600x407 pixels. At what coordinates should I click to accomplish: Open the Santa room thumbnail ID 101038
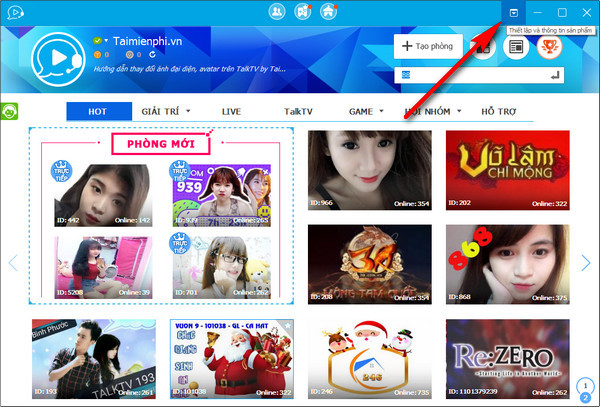point(232,359)
